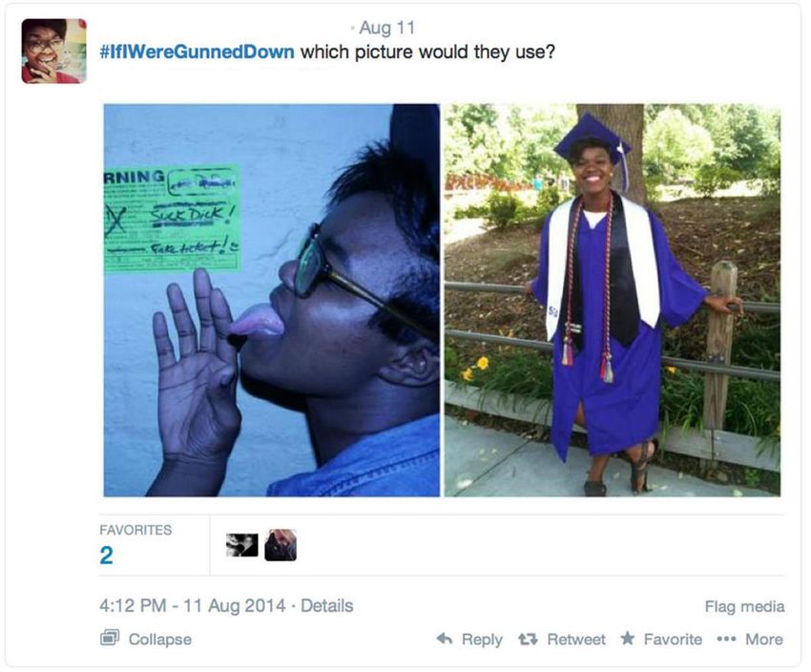Expand the More options menu
The height and width of the screenshot is (672, 811).
pyautogui.click(x=763, y=640)
